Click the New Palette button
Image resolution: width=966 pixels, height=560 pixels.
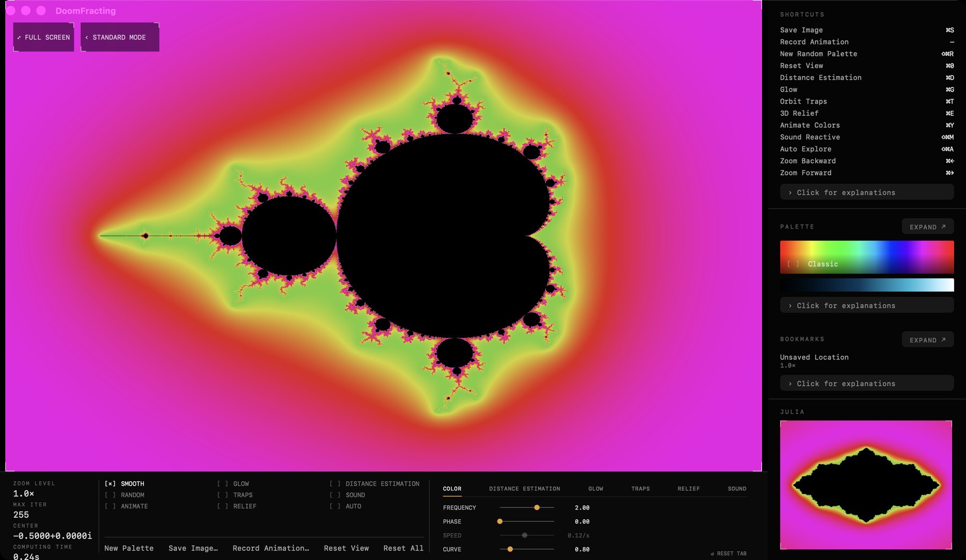pos(129,548)
